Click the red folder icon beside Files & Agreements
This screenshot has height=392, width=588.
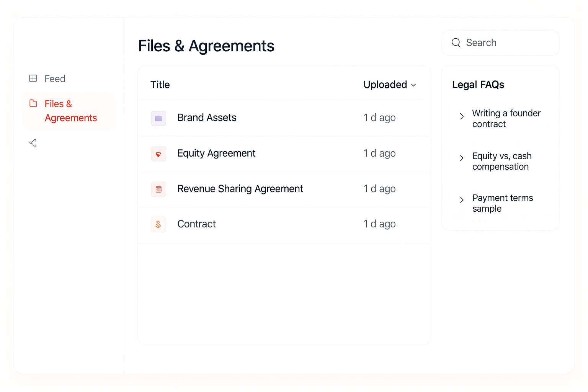33,103
